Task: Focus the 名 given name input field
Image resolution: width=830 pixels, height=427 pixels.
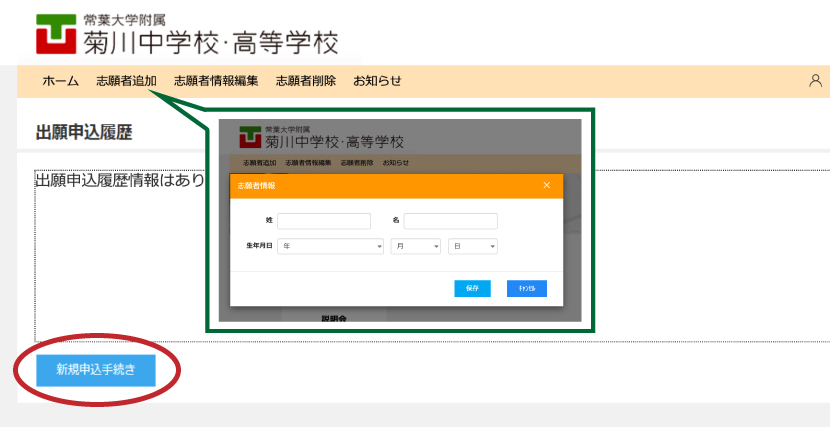Action: [x=450, y=221]
